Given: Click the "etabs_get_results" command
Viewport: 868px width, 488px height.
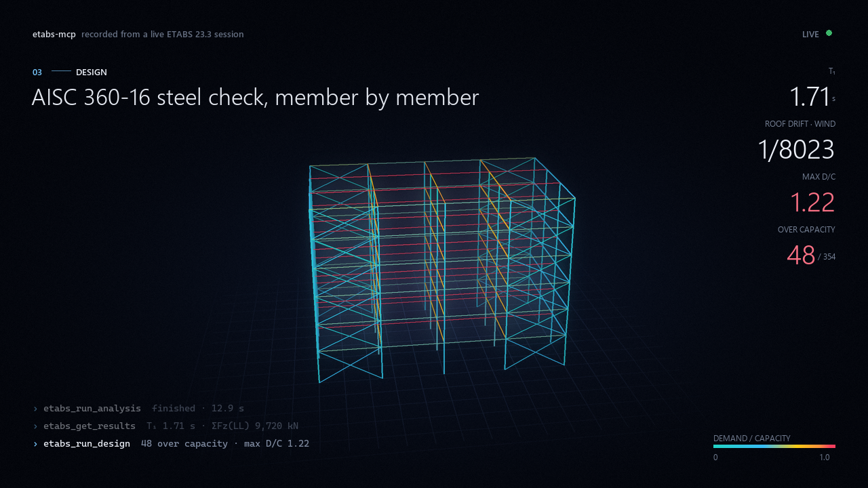Looking at the screenshot, I should [90, 426].
